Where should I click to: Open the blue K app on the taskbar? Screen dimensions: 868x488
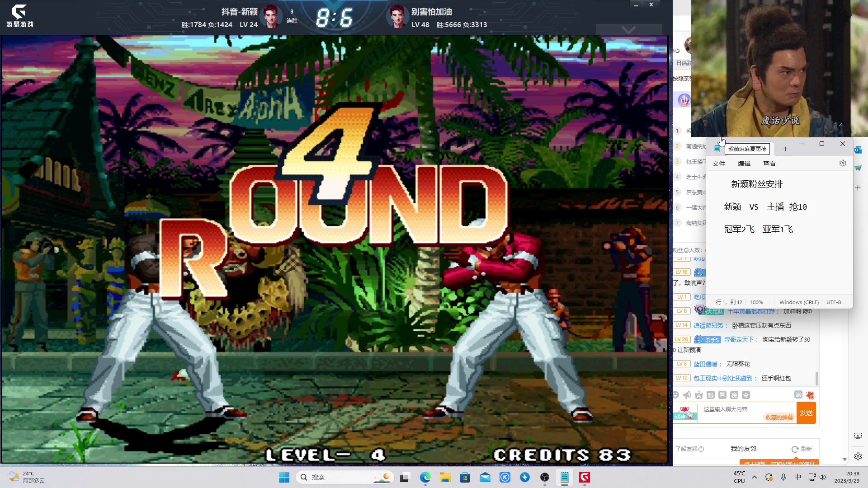pyautogui.click(x=505, y=477)
